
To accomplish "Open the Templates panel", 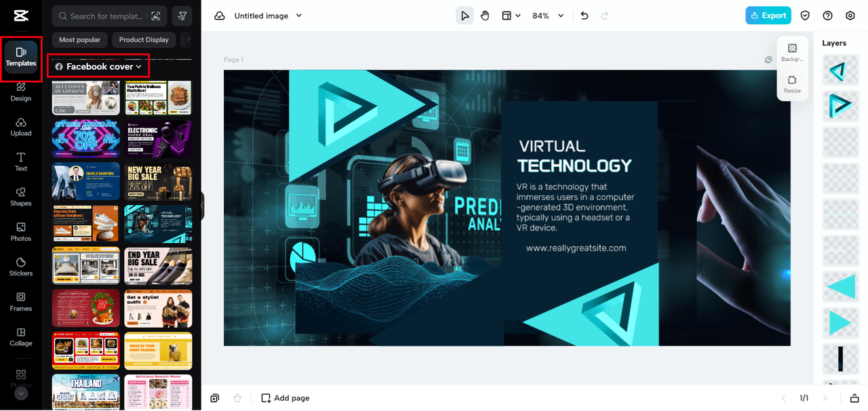I will 21,57.
